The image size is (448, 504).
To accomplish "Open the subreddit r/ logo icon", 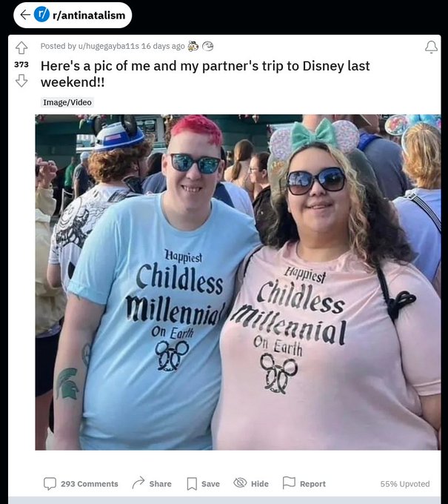I will [x=41, y=15].
